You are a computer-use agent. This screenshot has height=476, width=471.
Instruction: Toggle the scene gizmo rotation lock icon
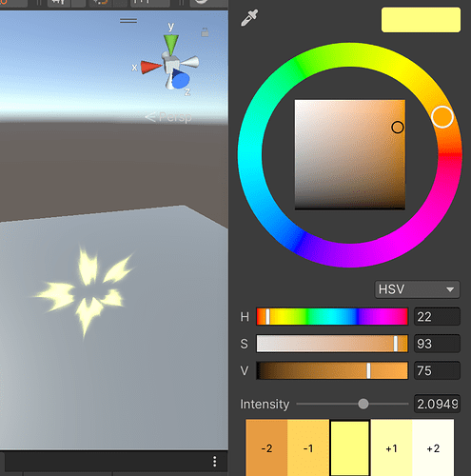205,32
